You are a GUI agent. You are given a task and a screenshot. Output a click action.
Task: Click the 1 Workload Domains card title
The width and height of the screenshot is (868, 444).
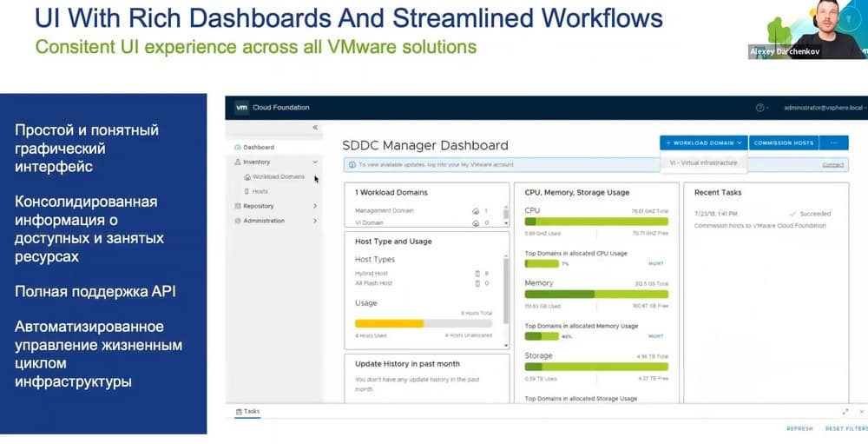[391, 192]
